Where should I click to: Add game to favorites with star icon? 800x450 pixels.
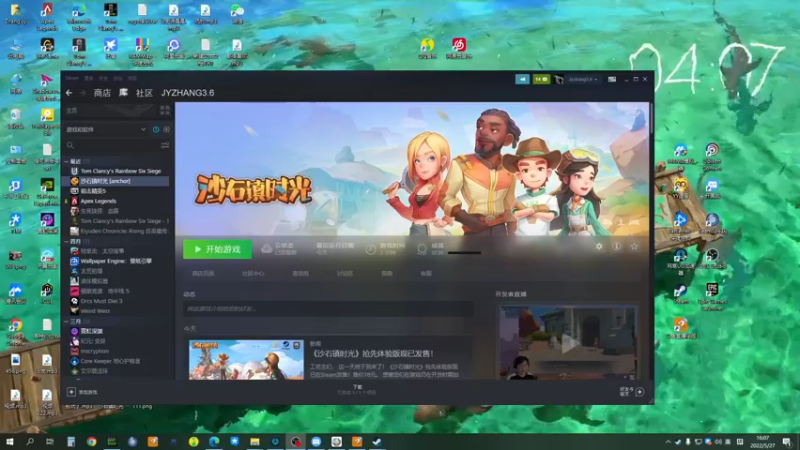tap(634, 246)
